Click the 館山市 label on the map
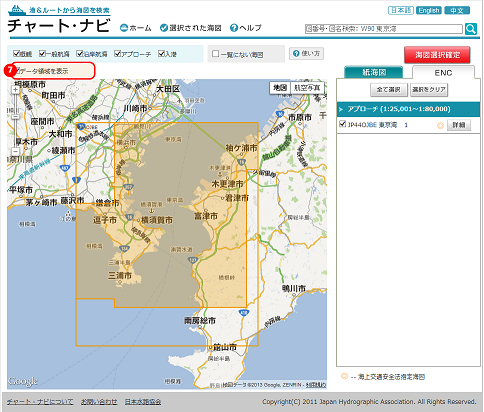The image size is (484, 412). (x=225, y=348)
